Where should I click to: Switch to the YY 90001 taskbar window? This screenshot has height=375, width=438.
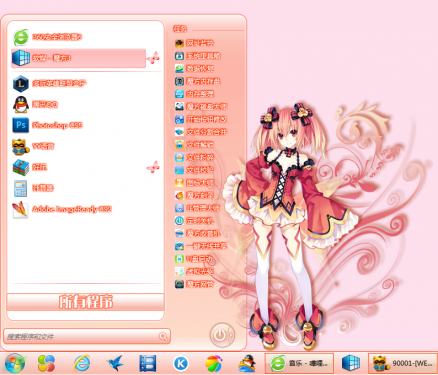403,363
